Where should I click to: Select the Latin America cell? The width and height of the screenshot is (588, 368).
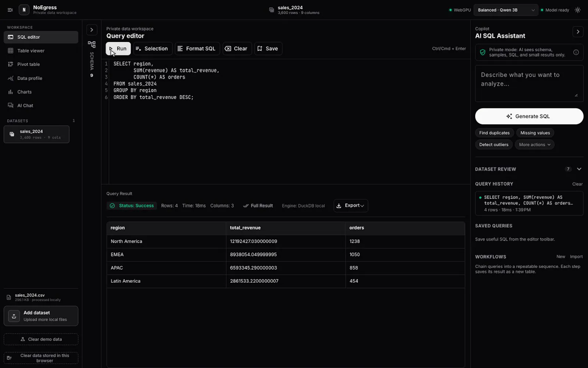pyautogui.click(x=166, y=281)
